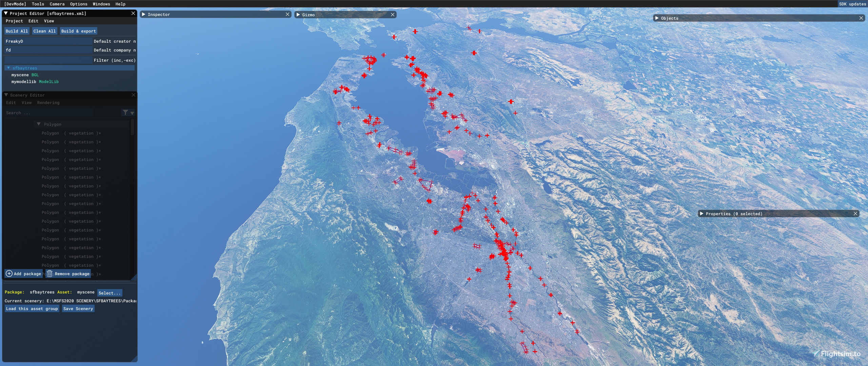Open the Windows menu
Viewport: 868px width, 366px height.
coord(101,4)
